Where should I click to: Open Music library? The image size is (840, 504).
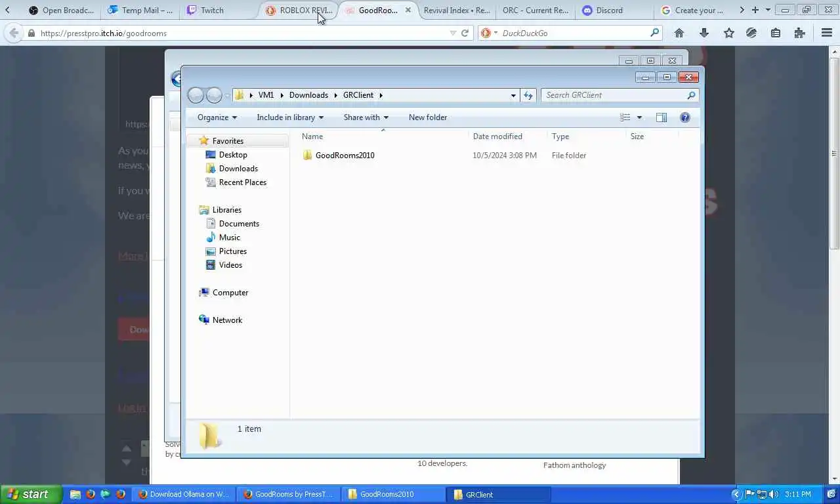pos(229,238)
